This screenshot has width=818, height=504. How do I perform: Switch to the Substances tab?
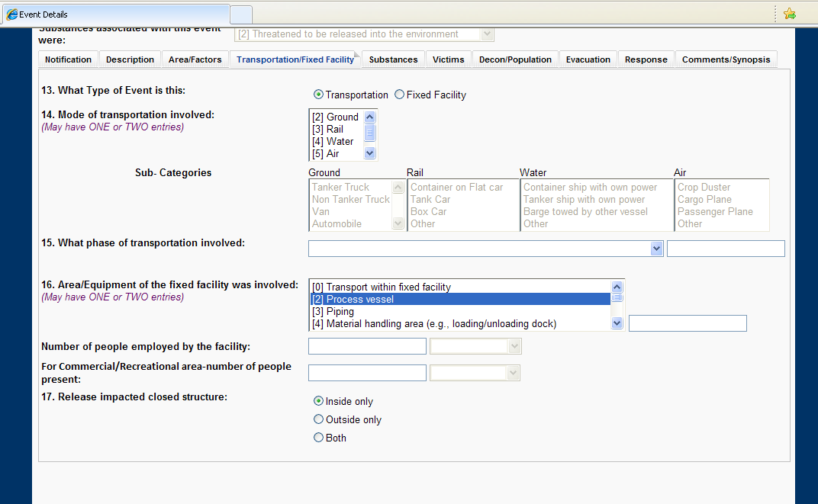(393, 59)
